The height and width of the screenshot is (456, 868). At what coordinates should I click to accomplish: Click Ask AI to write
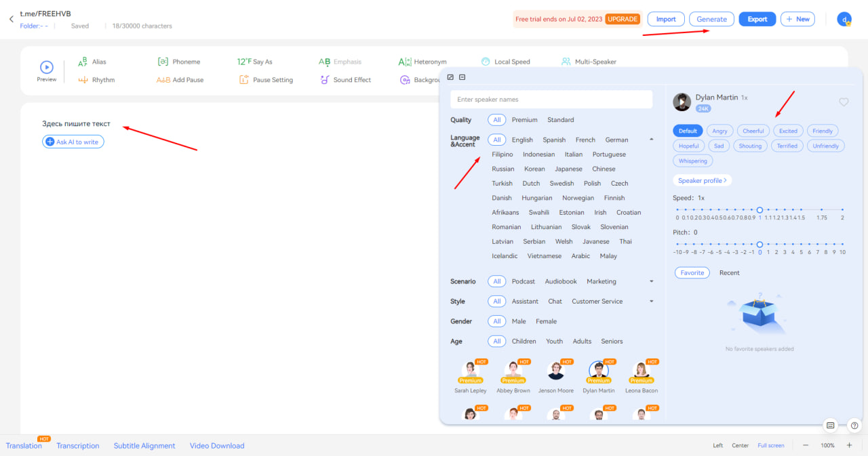[73, 142]
